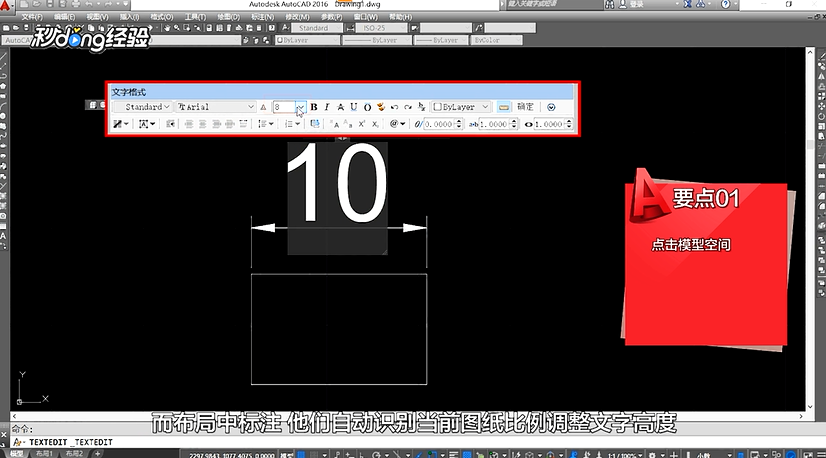Open the 标注(N) menu

tap(262, 17)
